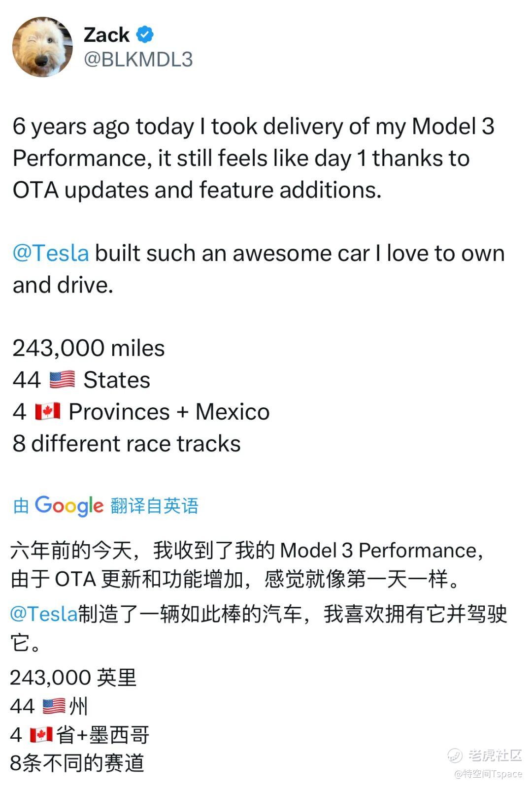
Task: Click the 8 different race tracks line
Action: tap(127, 444)
